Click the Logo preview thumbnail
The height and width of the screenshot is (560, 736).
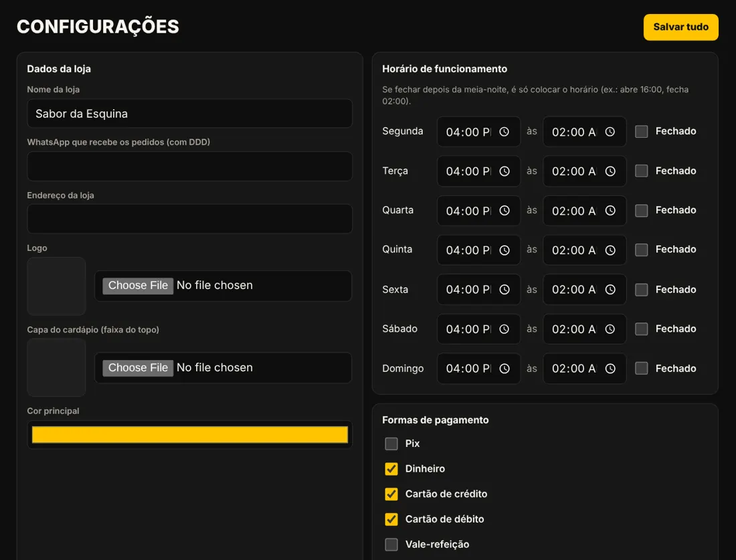[x=56, y=286]
